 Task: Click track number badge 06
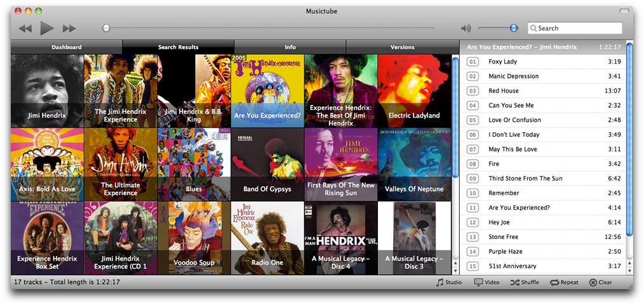tap(473, 135)
